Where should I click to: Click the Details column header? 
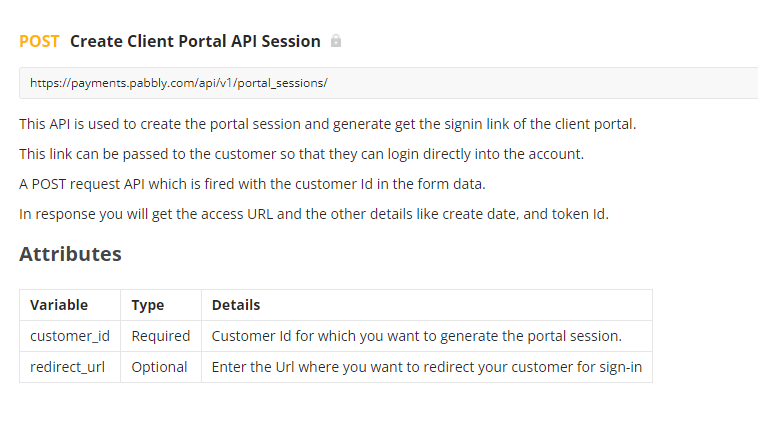427,305
